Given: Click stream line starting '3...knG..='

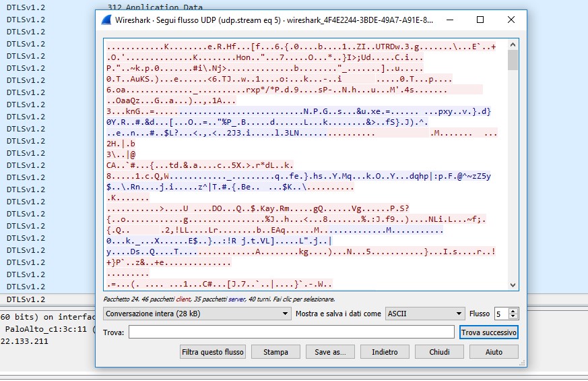Looking at the screenshot, I should point(298,111).
